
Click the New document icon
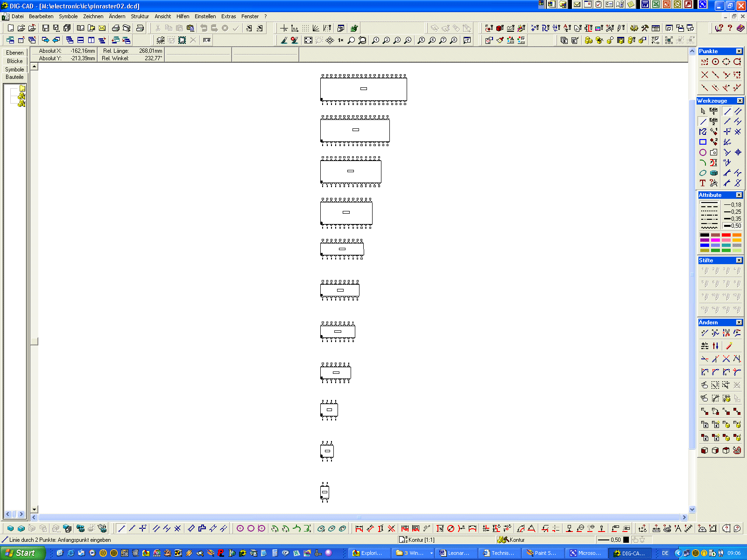coord(11,28)
